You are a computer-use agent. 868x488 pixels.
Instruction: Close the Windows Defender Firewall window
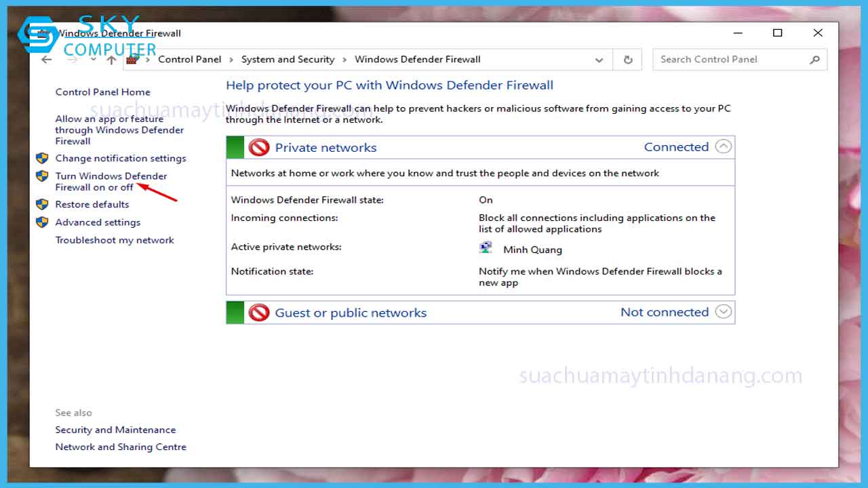tap(818, 33)
